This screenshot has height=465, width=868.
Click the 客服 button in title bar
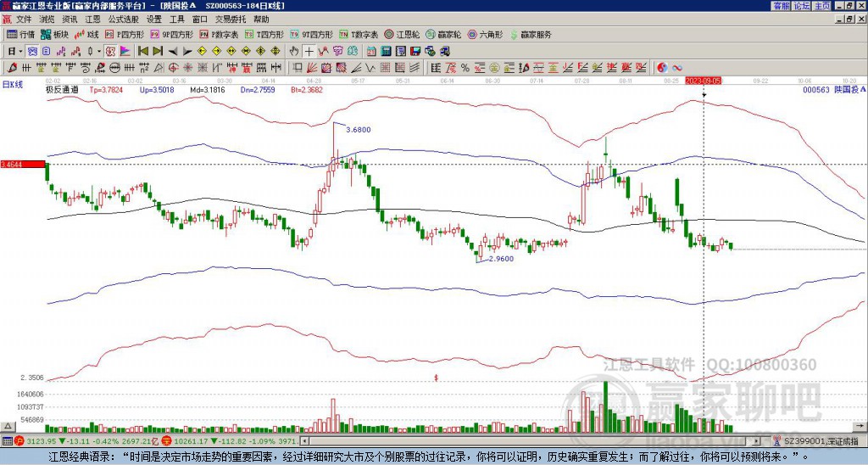(x=781, y=6)
